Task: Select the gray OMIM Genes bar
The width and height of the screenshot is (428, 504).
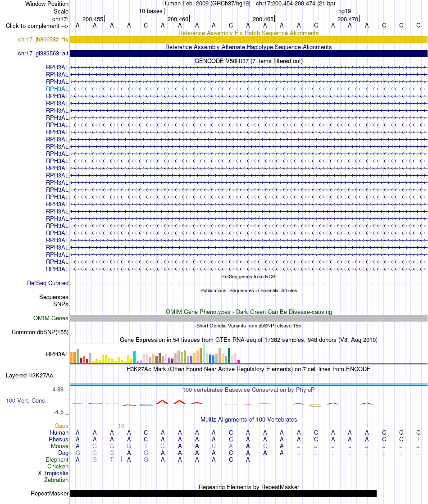Action: (x=249, y=318)
